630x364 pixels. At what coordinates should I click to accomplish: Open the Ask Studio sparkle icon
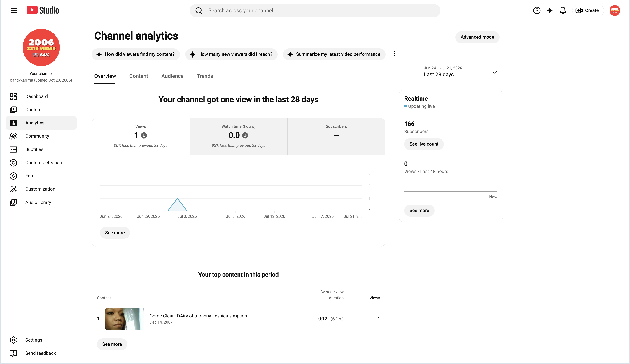point(549,10)
